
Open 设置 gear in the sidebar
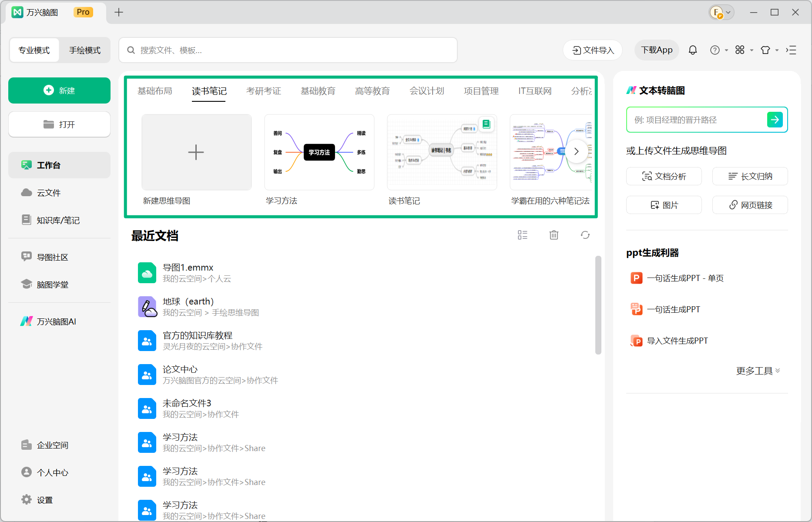pos(59,500)
